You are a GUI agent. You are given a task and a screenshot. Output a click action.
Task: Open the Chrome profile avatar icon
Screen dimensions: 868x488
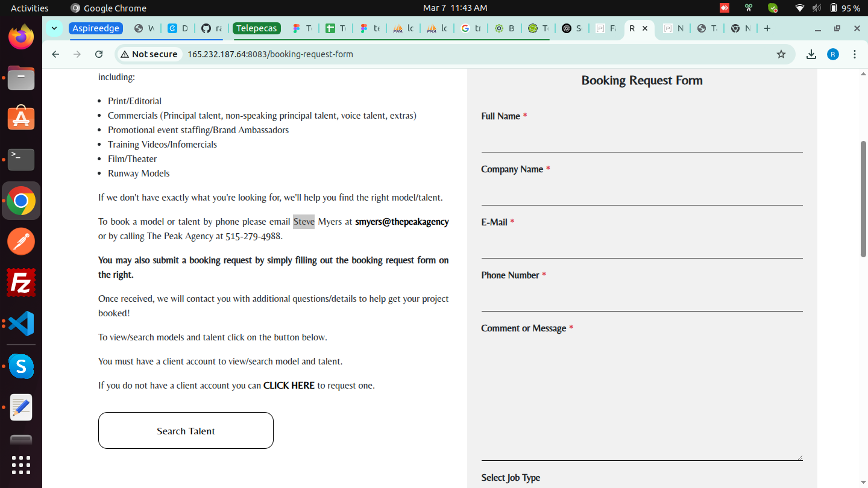(x=833, y=54)
